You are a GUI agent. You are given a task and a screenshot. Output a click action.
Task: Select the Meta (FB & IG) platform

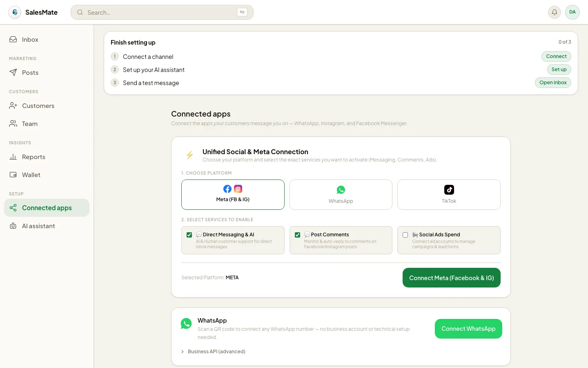pos(233,195)
